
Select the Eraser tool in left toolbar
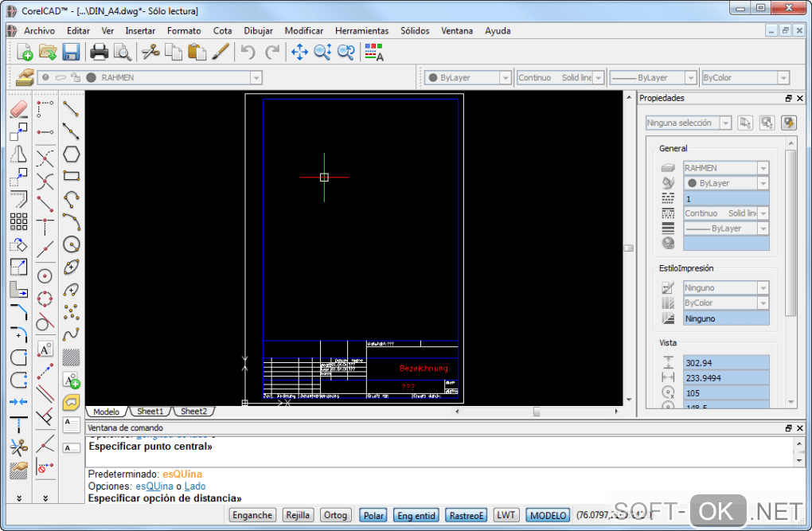(19, 109)
